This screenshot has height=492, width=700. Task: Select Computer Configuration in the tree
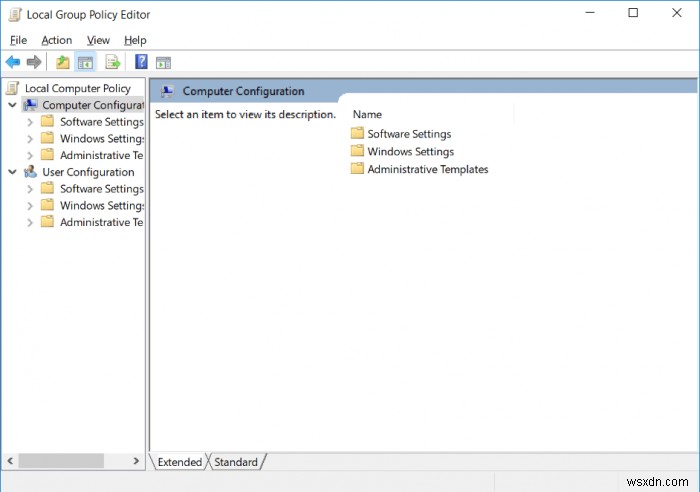tap(93, 105)
